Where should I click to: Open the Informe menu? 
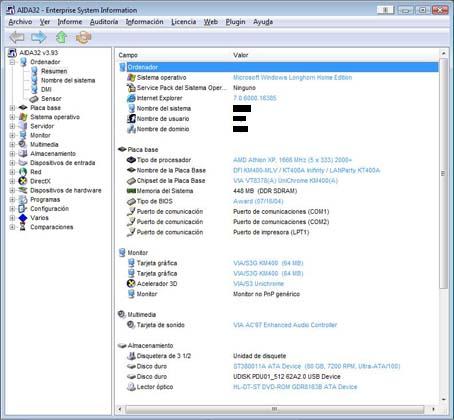pos(70,22)
